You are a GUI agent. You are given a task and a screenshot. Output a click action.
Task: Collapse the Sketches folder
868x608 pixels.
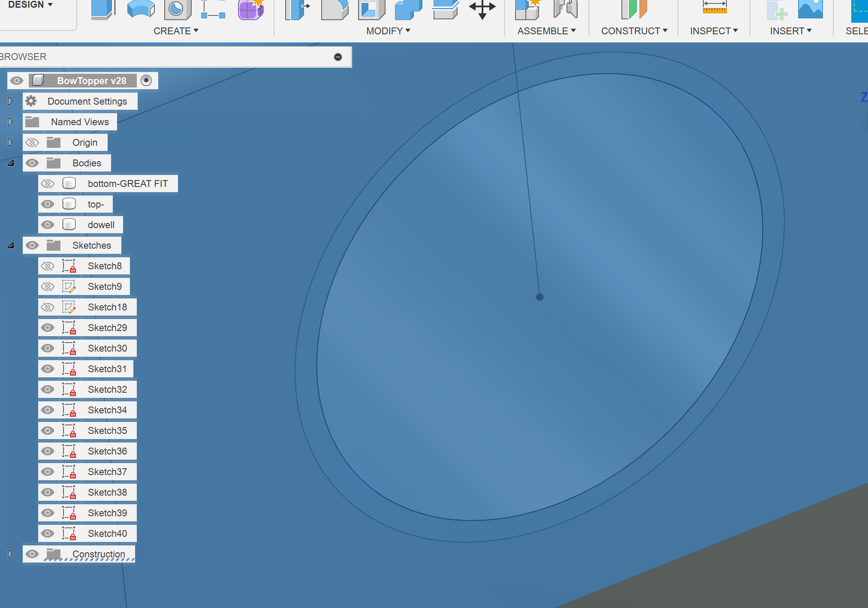point(10,245)
